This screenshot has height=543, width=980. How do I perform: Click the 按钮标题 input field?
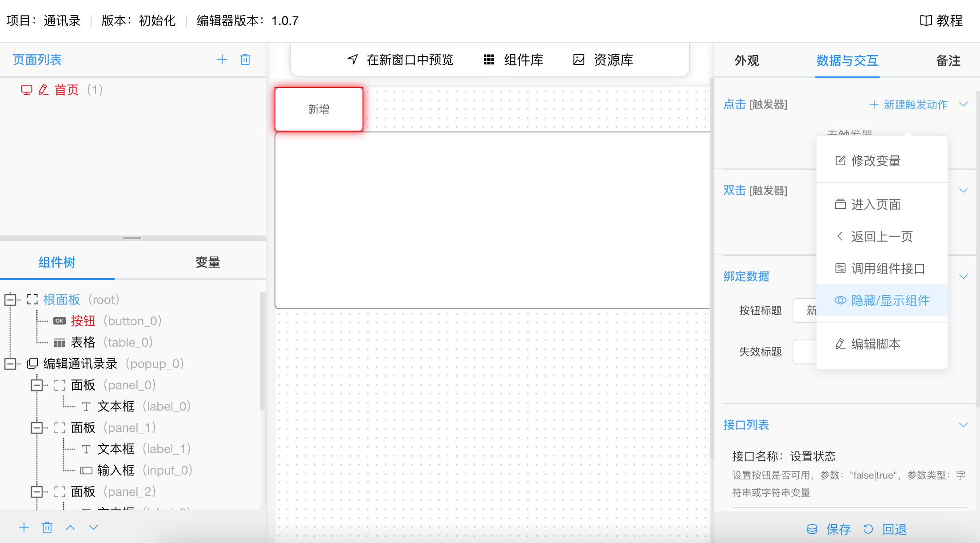point(805,311)
